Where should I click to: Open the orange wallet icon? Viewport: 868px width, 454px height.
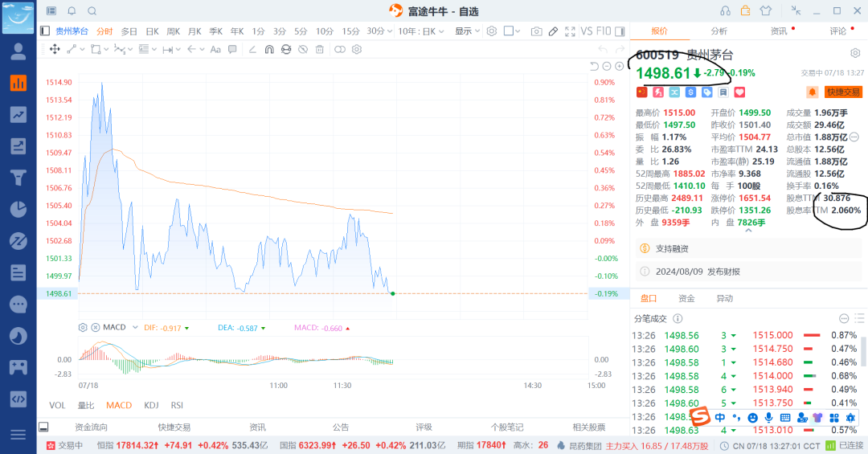[746, 10]
